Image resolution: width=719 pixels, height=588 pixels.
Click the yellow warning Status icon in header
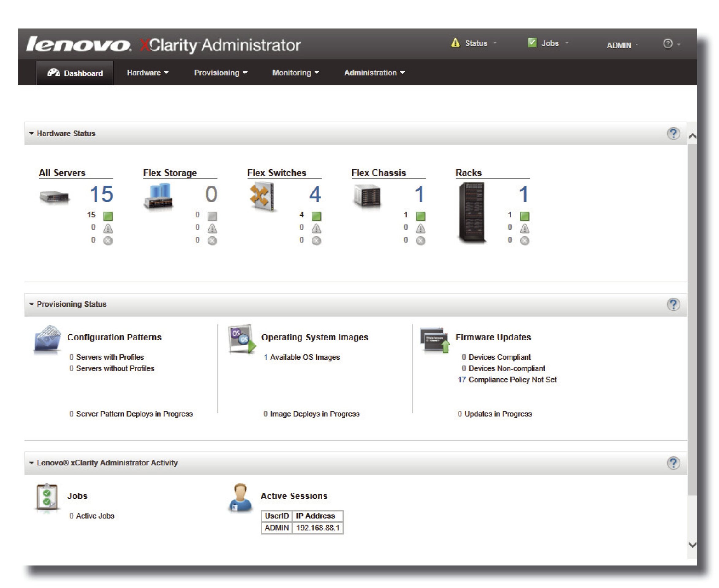(456, 43)
